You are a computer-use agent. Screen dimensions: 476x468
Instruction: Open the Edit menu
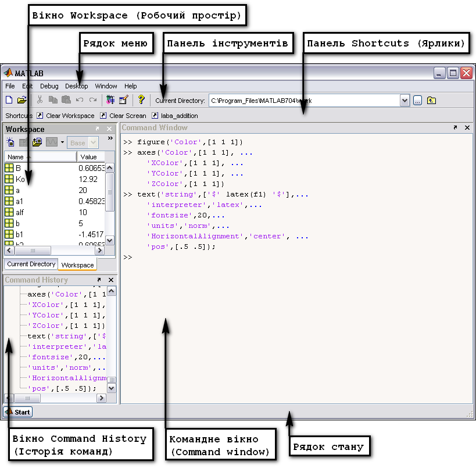click(27, 86)
